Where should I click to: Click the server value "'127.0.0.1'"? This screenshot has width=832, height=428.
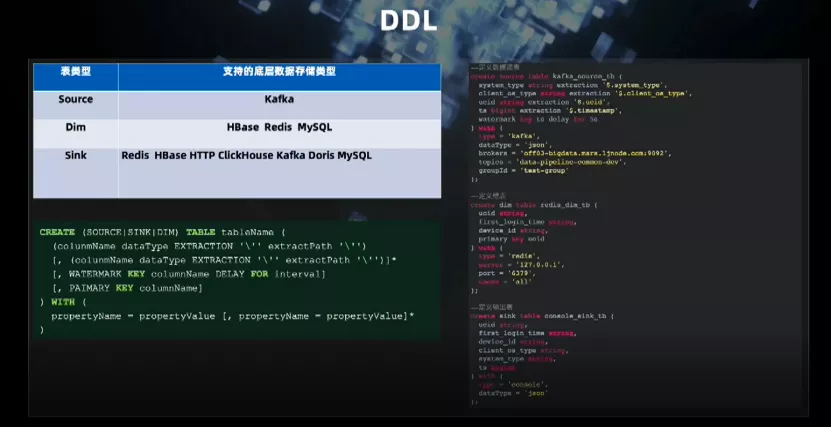540,265
